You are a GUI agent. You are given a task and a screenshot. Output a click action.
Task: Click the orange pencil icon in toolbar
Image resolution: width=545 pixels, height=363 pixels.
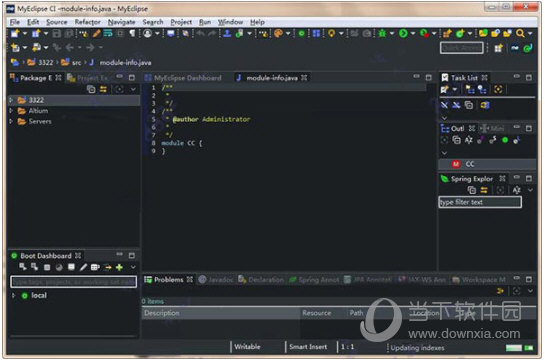[x=96, y=33]
